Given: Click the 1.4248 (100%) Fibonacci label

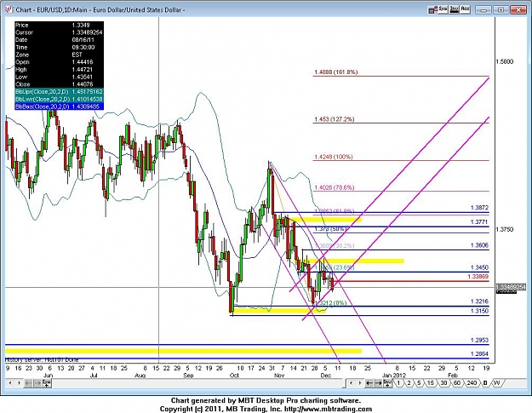Looking at the screenshot, I should click(x=334, y=157).
